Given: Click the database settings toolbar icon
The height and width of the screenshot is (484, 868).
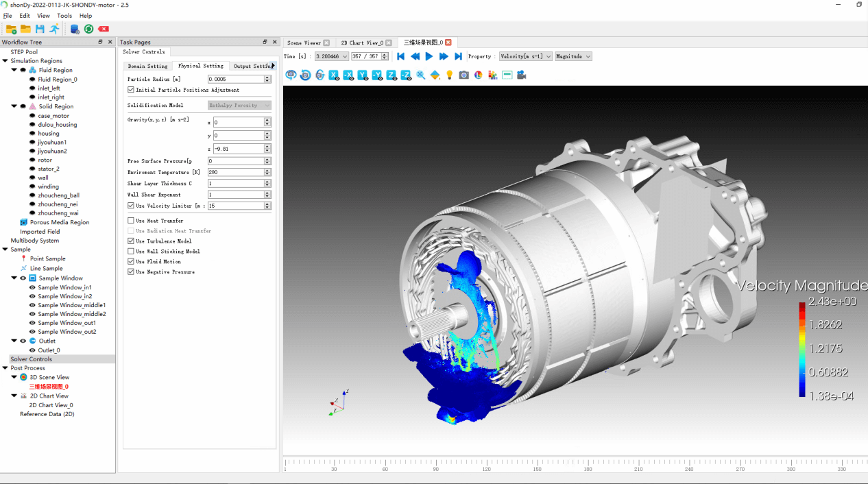Looking at the screenshot, I should point(75,29).
